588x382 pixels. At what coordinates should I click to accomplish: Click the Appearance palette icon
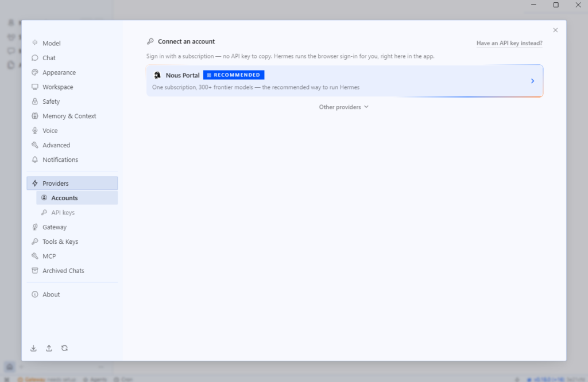coord(35,72)
